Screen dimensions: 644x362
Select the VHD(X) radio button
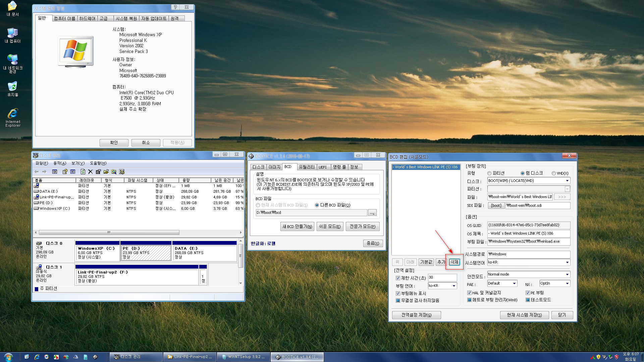[x=554, y=173]
